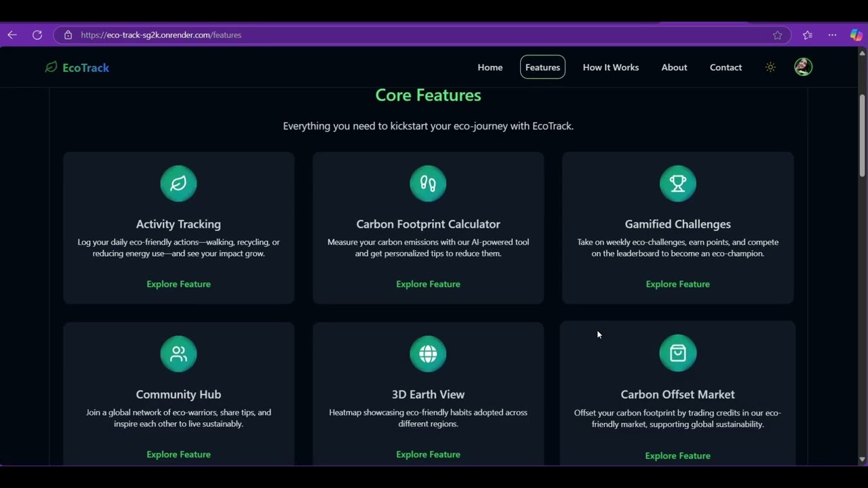Open the user profile avatar
Image resolution: width=868 pixels, height=488 pixels.
(x=804, y=66)
